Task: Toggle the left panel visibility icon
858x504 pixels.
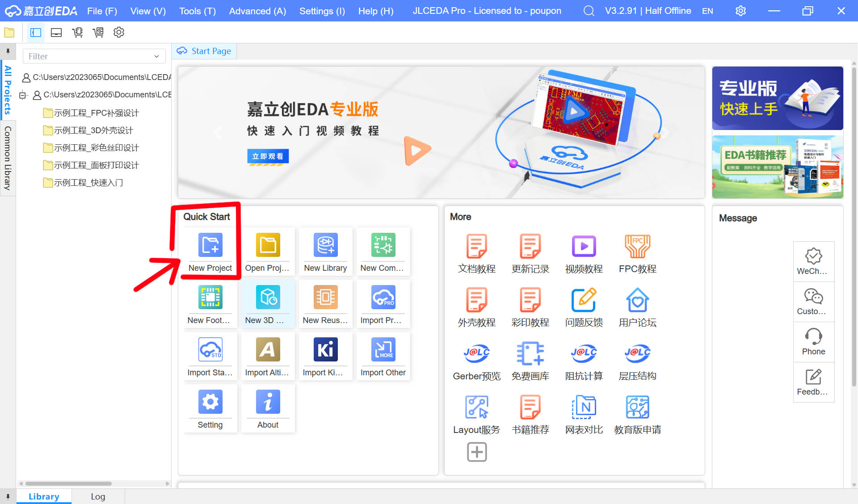Action: tap(36, 32)
